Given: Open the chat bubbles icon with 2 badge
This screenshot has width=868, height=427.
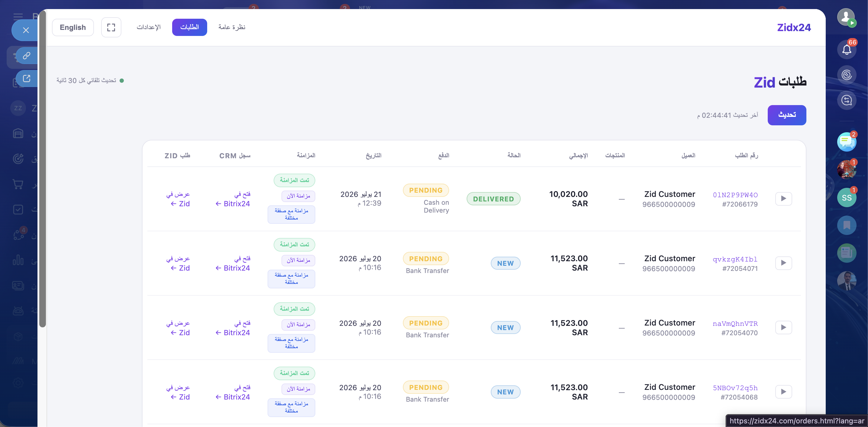Looking at the screenshot, I should pos(847,142).
